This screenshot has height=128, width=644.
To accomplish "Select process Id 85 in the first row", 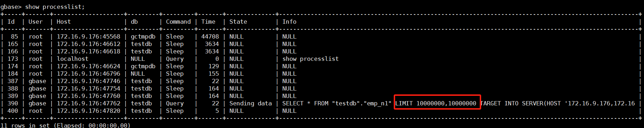I will click(14, 36).
